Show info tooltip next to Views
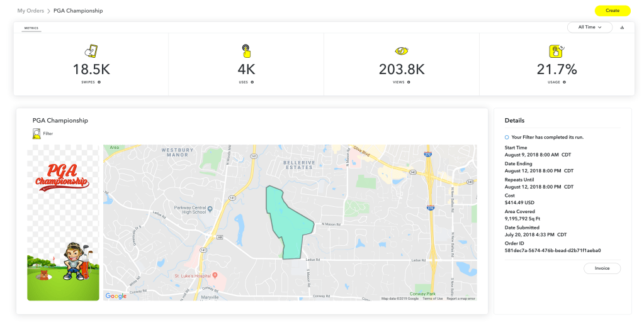Image resolution: width=644 pixels, height=330 pixels. tap(409, 82)
